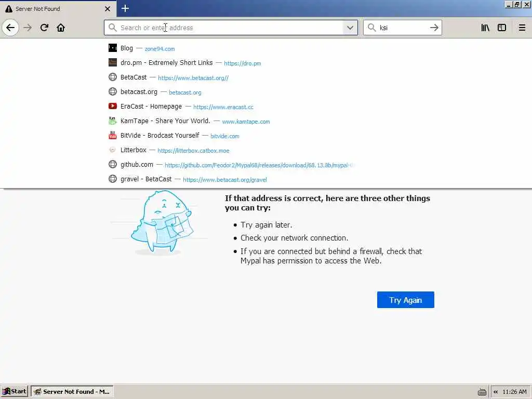Click the github.com globe favicon
Viewport: 532px width, 399px height.
(x=113, y=164)
